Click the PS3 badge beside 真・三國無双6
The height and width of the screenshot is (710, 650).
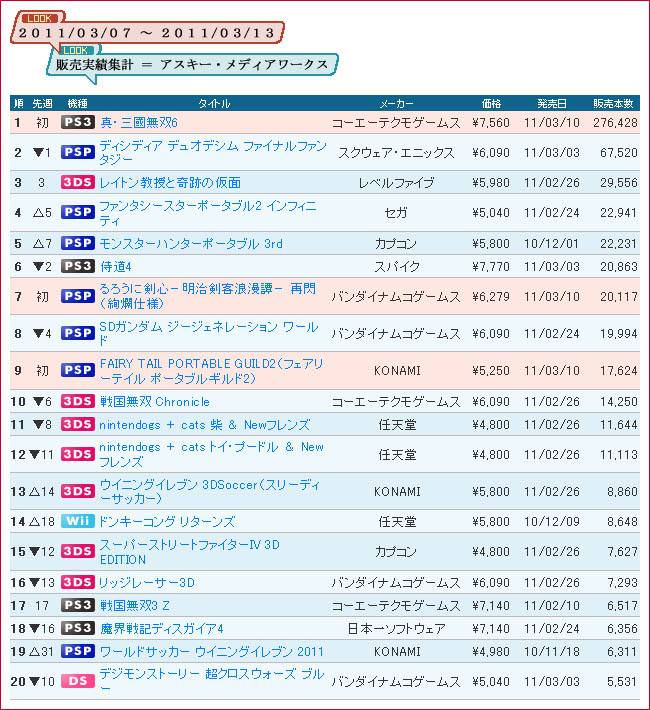[78, 122]
